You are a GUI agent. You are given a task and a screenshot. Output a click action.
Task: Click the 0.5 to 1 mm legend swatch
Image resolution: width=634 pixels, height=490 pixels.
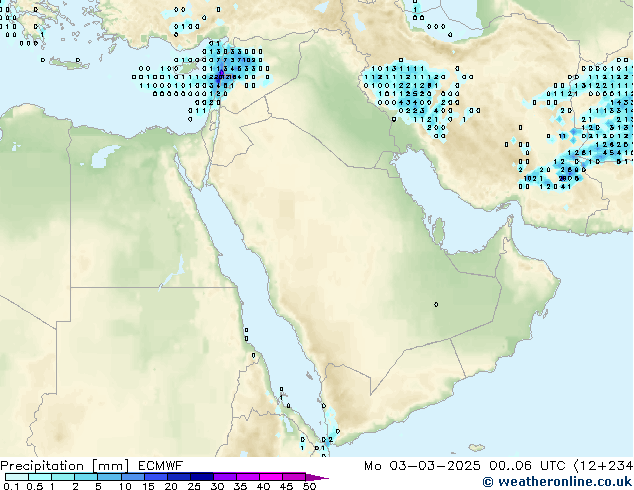[40, 477]
